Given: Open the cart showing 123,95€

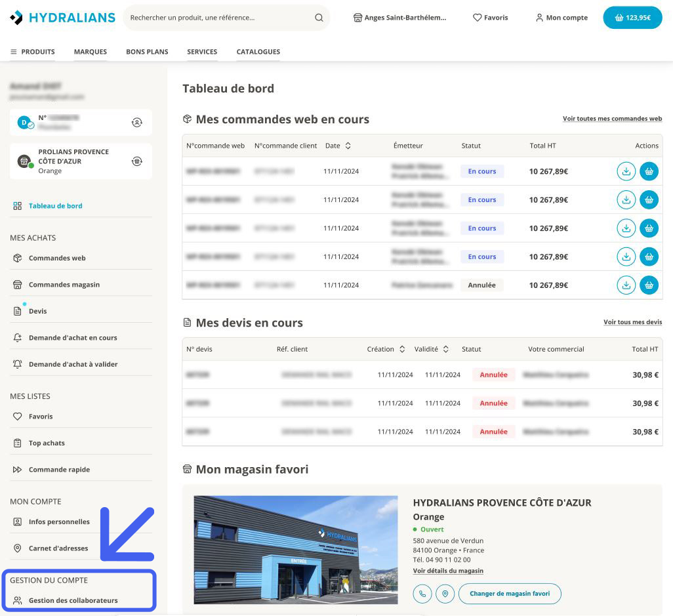Looking at the screenshot, I should click(632, 18).
